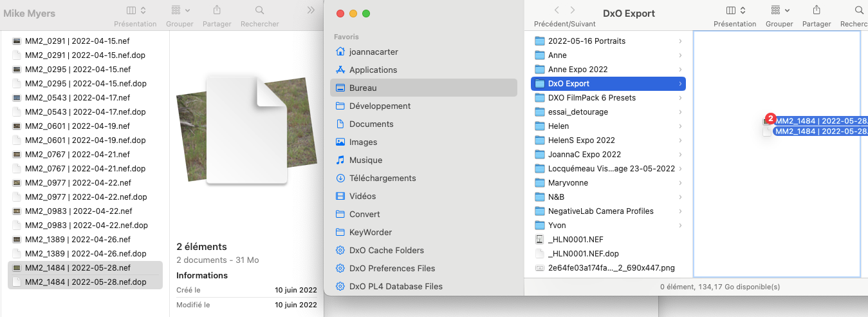Select Téléchargements in the Favoris sidebar
The image size is (868, 317).
coord(382,178)
